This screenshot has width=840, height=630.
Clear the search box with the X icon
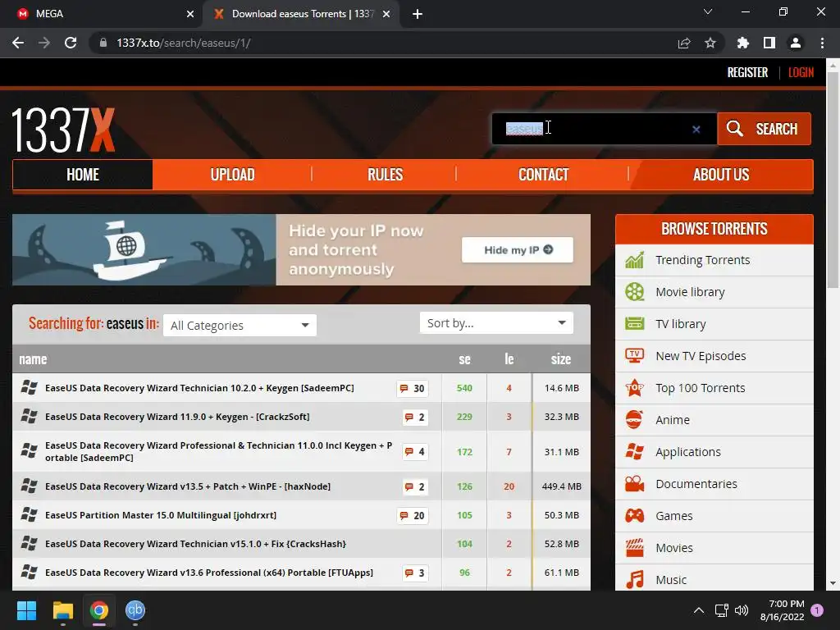696,129
